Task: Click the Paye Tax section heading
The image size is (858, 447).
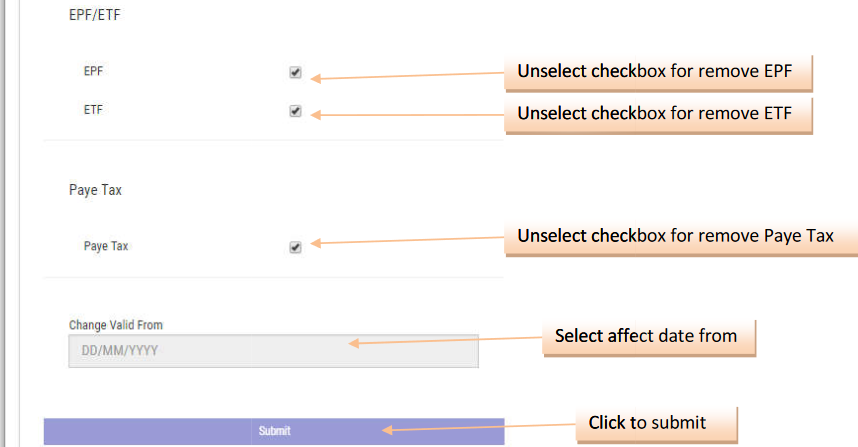Action: coord(95,189)
